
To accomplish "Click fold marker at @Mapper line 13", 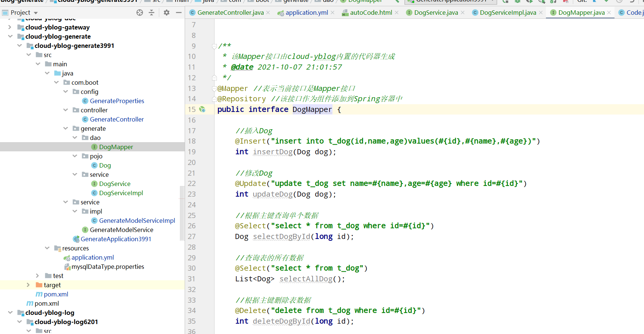I will coord(214,88).
